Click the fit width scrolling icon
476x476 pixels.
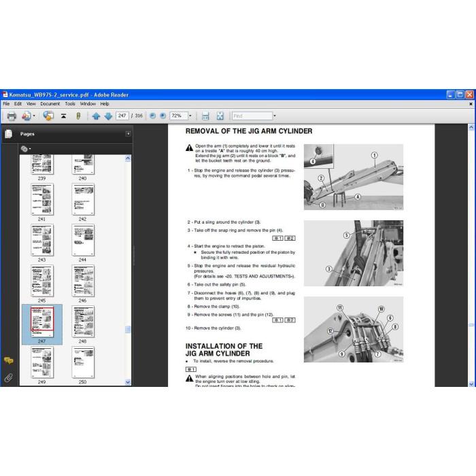point(205,116)
